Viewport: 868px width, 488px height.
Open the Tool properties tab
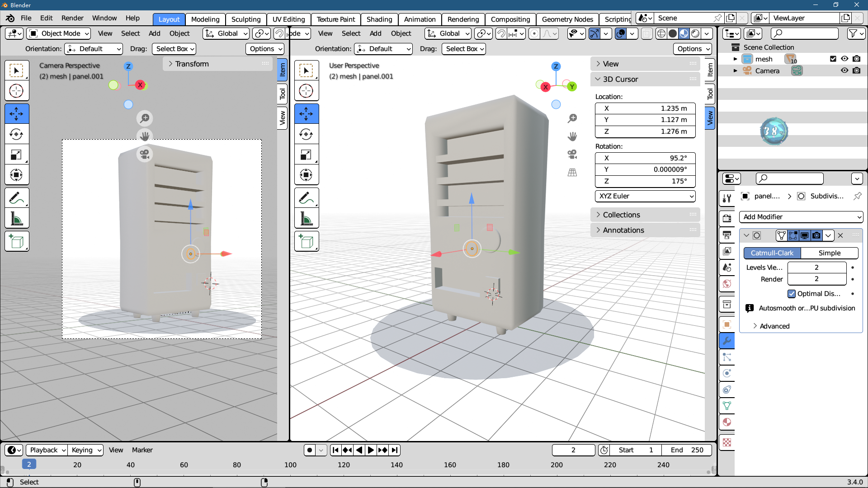point(727,198)
